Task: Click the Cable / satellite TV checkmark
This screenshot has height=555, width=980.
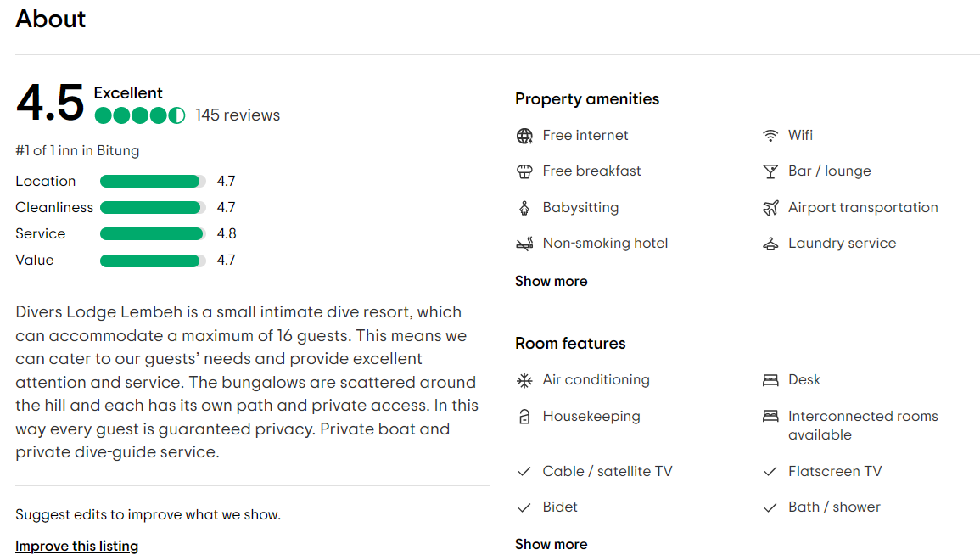Action: pos(524,471)
